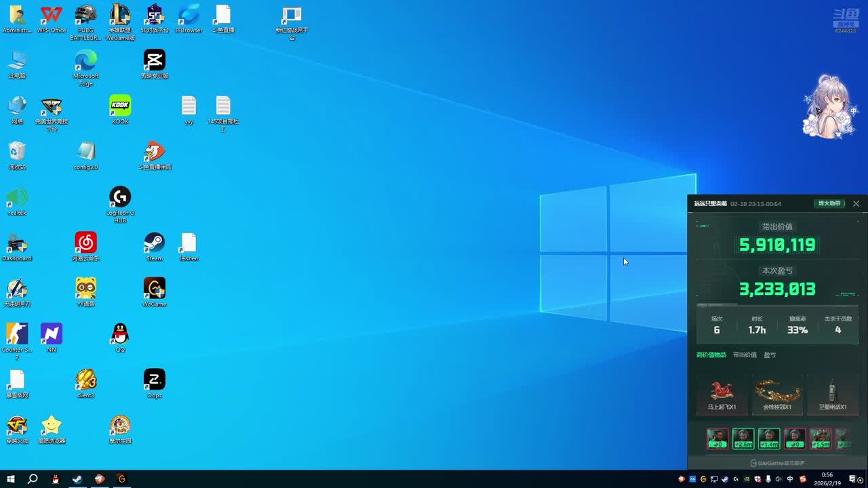
Task: Open the QQ penguin icon
Action: pyautogui.click(x=120, y=335)
